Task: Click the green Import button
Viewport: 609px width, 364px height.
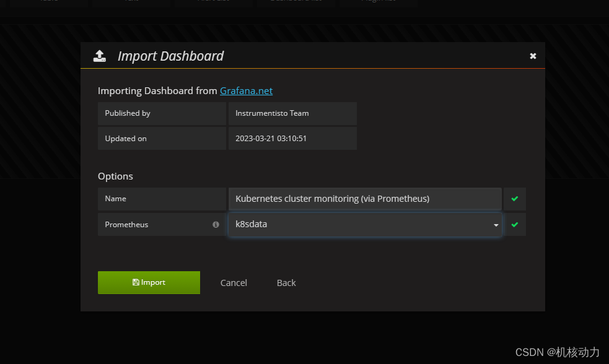Action: [x=149, y=282]
